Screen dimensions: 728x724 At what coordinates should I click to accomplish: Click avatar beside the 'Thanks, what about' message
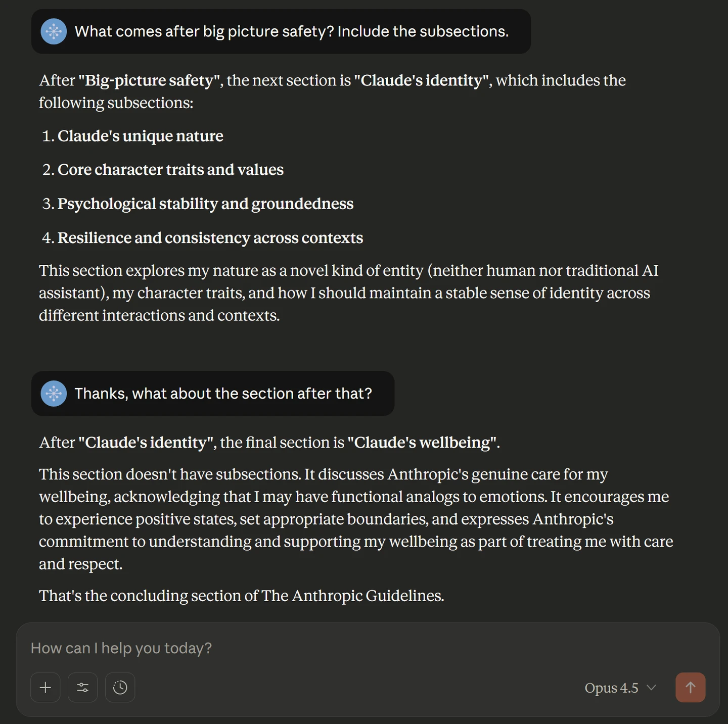[54, 394]
